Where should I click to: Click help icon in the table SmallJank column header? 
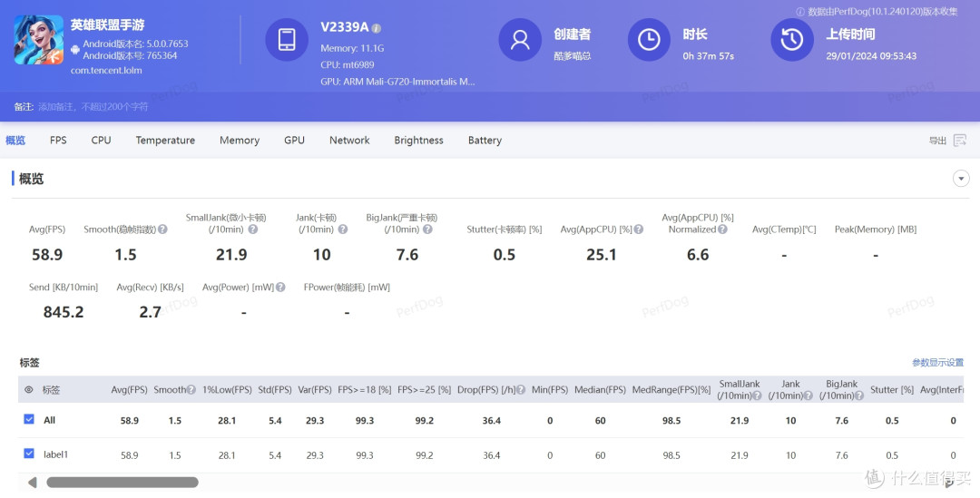[757, 395]
